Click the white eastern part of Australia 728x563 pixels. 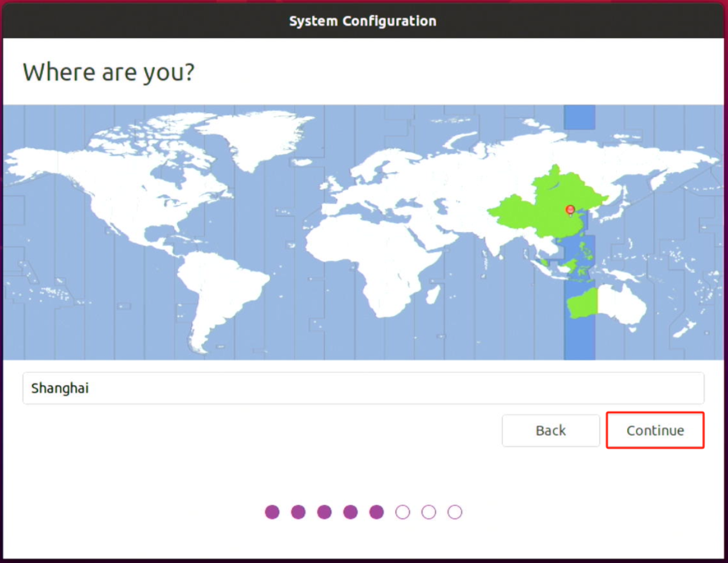point(623,302)
